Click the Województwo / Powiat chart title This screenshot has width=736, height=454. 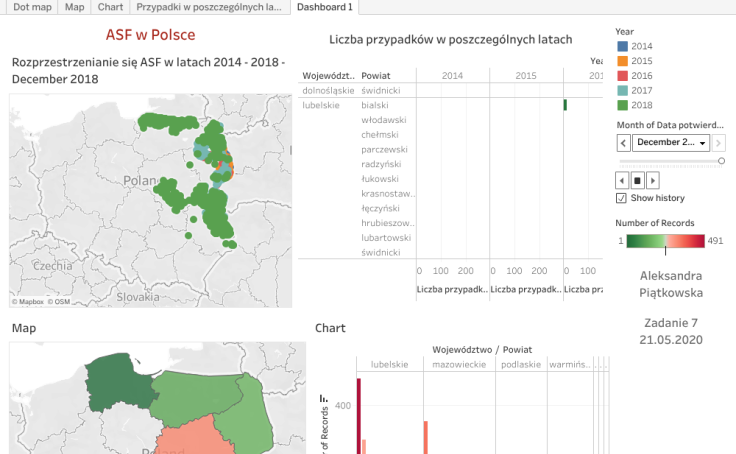pos(482,350)
